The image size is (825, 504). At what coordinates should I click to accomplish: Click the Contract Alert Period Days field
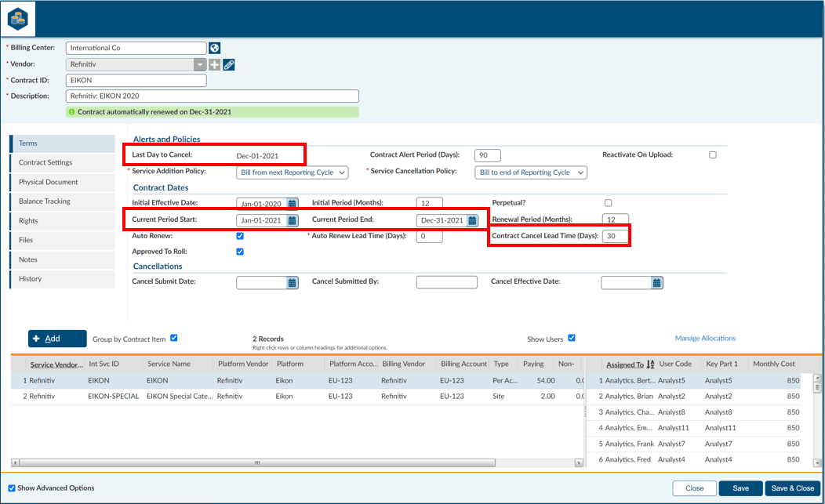tap(487, 156)
